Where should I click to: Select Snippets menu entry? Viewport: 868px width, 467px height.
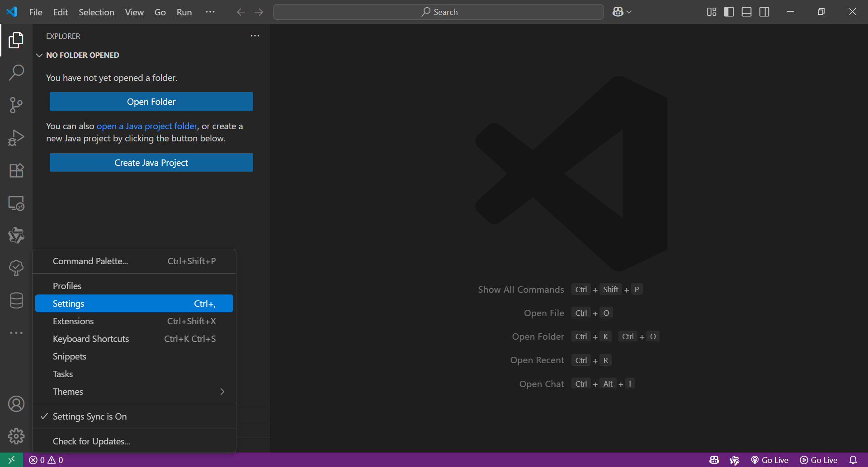point(134,356)
